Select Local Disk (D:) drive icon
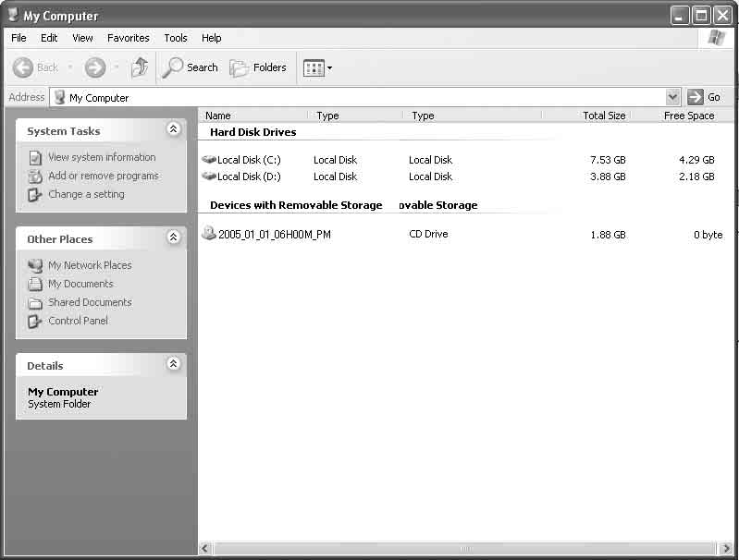 209,177
